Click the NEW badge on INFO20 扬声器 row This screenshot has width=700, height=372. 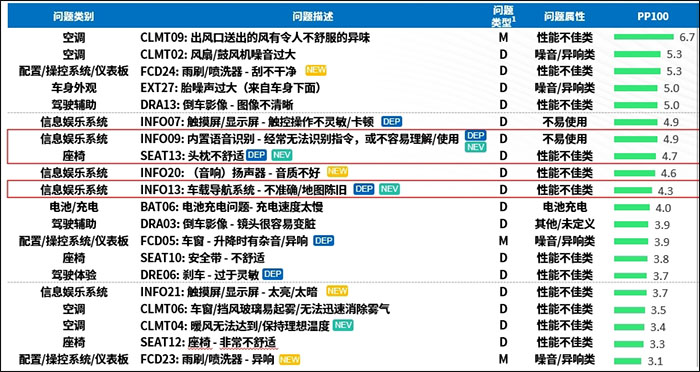click(x=337, y=171)
